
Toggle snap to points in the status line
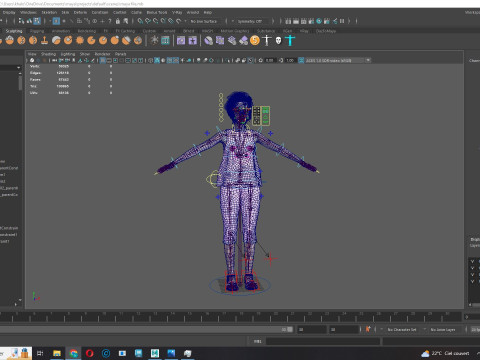[155, 21]
